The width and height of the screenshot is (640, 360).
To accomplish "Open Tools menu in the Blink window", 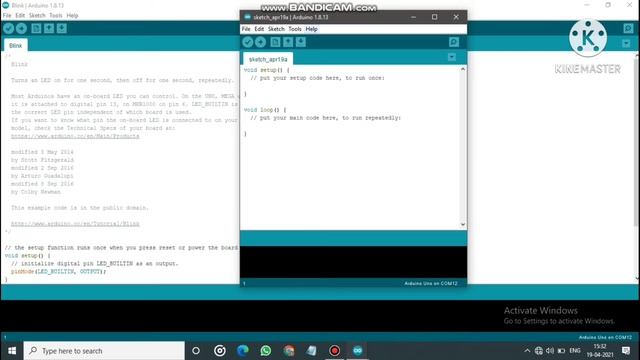I will click(56, 16).
